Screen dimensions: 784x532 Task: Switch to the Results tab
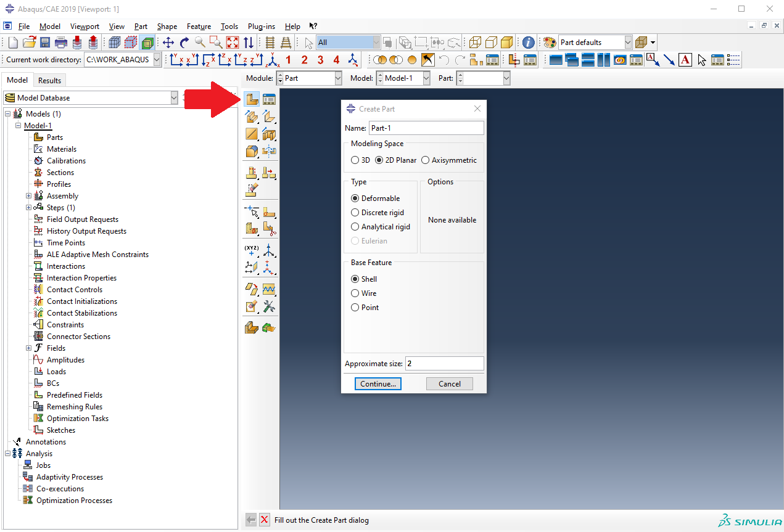[x=49, y=80]
